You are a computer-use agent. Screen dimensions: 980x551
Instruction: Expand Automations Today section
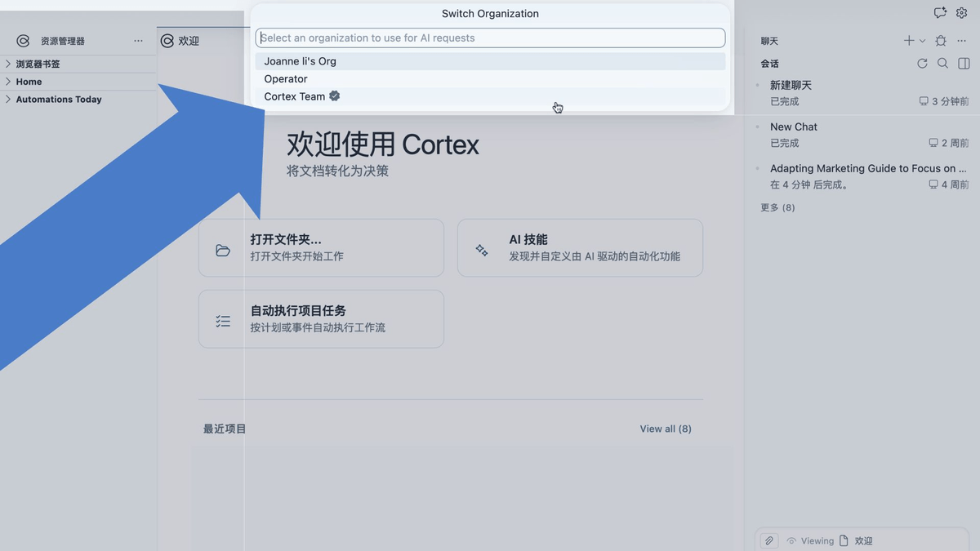coord(78,100)
